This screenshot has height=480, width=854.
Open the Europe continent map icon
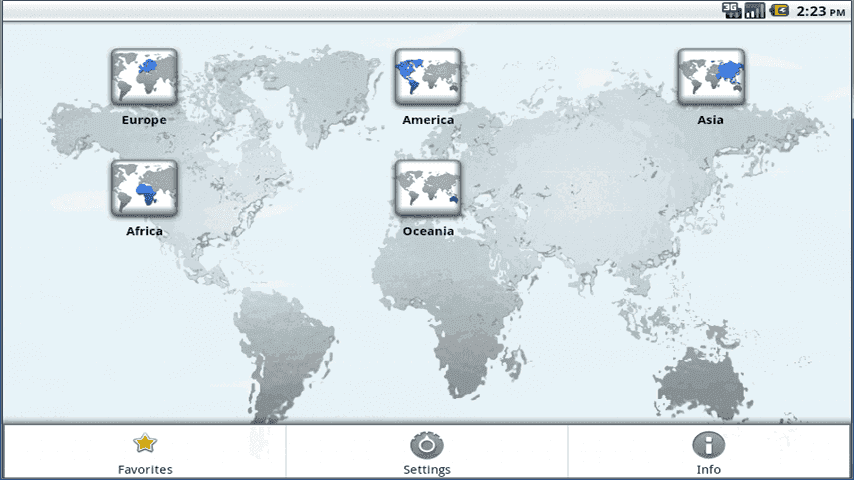pos(144,77)
